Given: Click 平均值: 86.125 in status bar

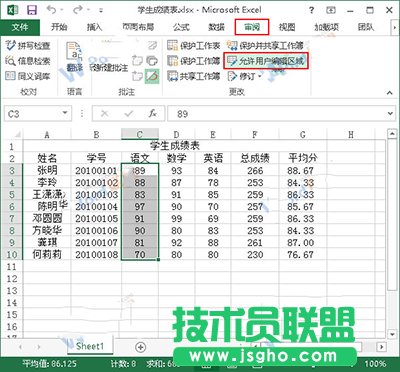Looking at the screenshot, I should pos(49,364).
